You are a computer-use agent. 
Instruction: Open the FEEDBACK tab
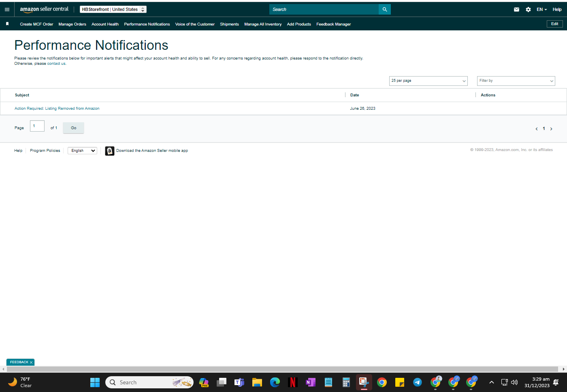tap(19, 362)
